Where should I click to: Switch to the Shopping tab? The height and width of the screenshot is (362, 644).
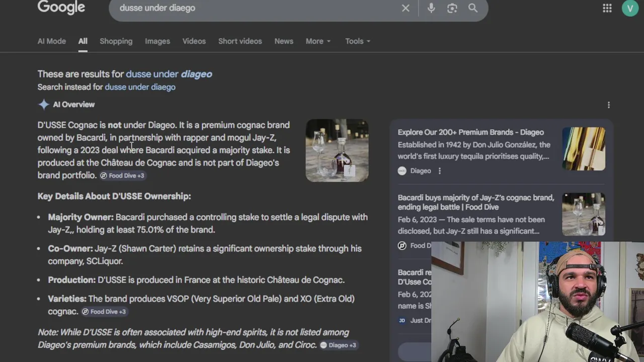[116, 41]
